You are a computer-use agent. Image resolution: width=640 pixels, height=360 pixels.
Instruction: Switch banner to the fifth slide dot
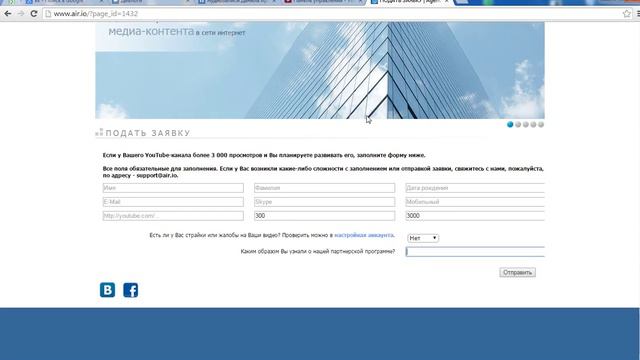pyautogui.click(x=541, y=124)
